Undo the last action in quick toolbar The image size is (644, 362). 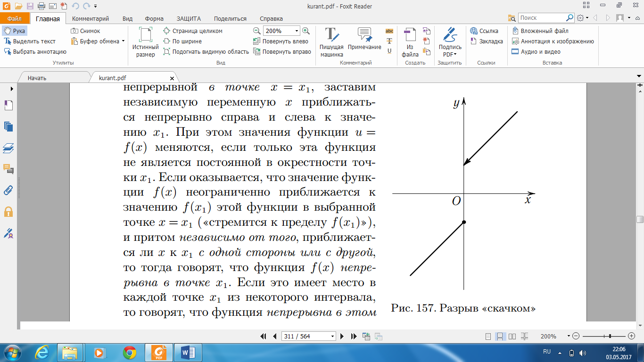[x=76, y=6]
